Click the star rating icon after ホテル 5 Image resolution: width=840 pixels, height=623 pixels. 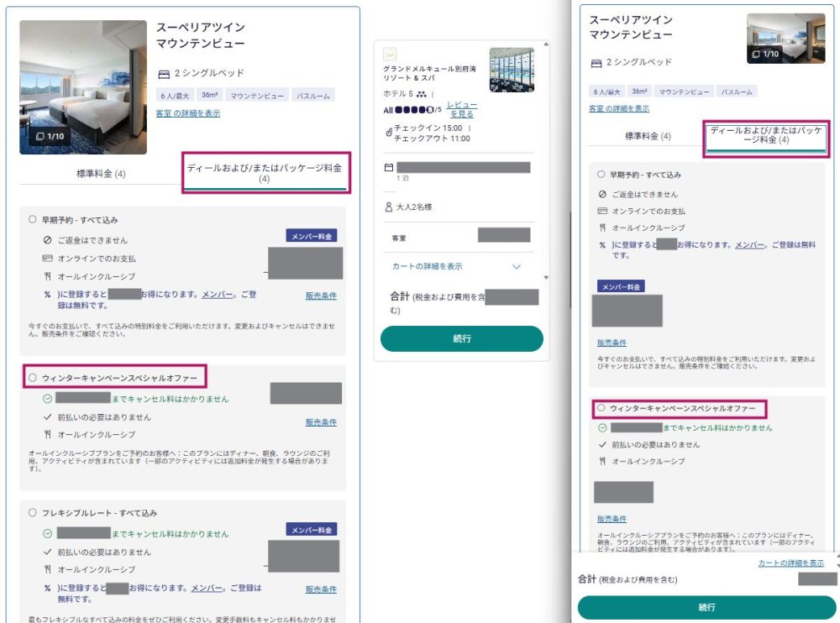422,95
